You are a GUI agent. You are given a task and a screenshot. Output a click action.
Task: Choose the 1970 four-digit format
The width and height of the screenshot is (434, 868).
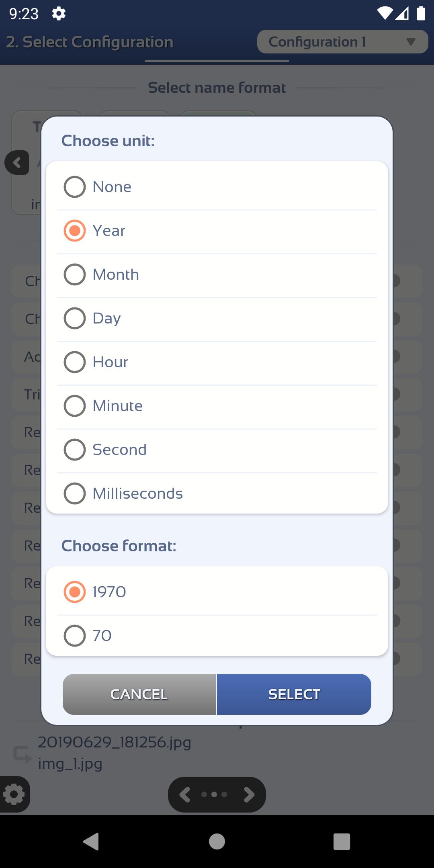pyautogui.click(x=217, y=592)
